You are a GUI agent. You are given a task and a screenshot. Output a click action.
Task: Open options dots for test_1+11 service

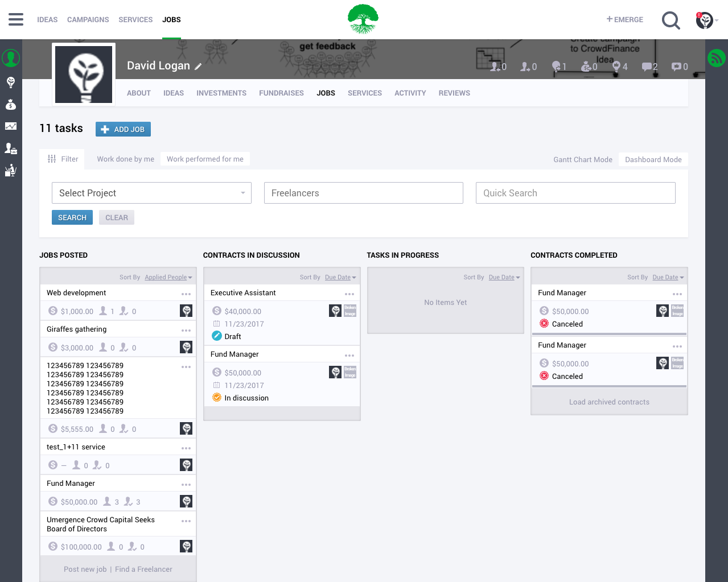click(186, 448)
